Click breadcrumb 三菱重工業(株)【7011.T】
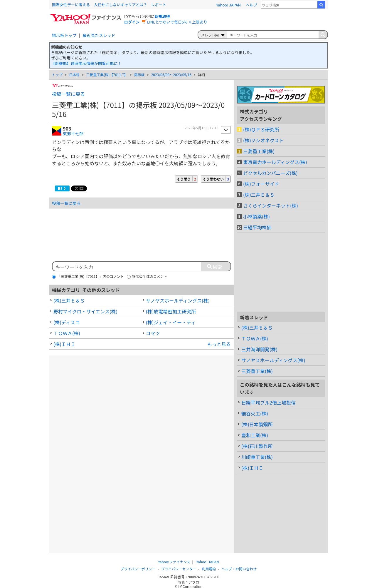The width and height of the screenshot is (377, 588). pyautogui.click(x=107, y=75)
